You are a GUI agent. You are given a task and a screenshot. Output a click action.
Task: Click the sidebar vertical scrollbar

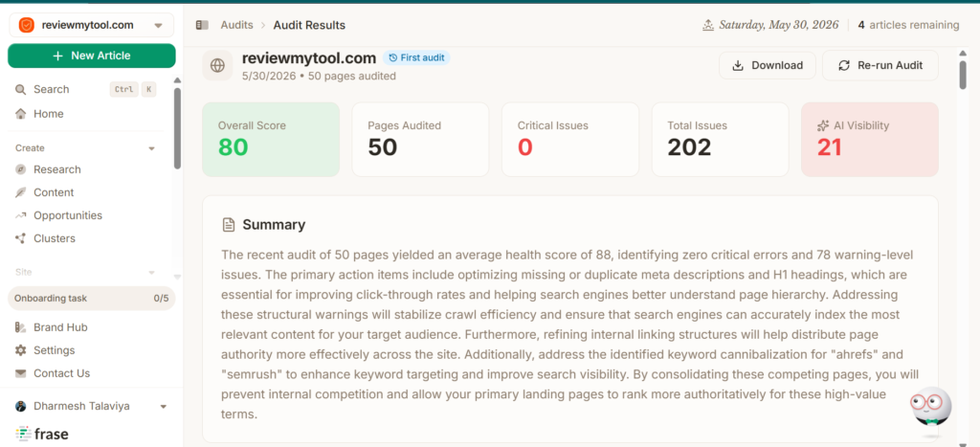[177, 127]
